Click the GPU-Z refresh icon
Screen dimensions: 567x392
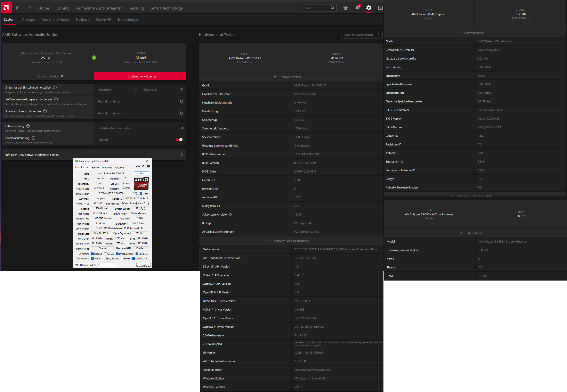143,167
